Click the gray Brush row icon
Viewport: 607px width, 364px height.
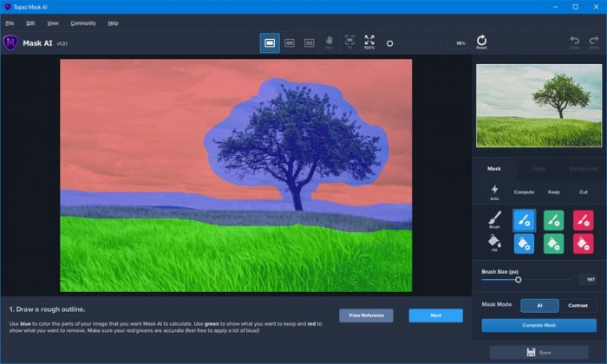pyautogui.click(x=495, y=220)
